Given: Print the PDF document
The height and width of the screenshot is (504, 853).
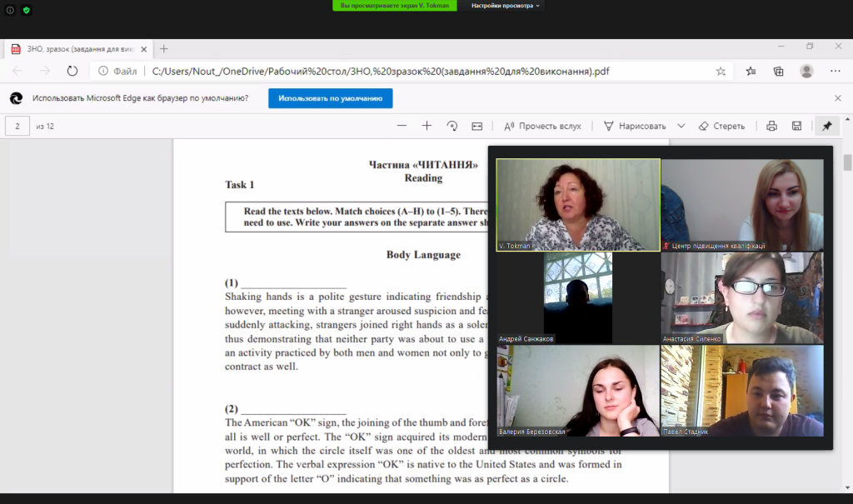Looking at the screenshot, I should 771,126.
